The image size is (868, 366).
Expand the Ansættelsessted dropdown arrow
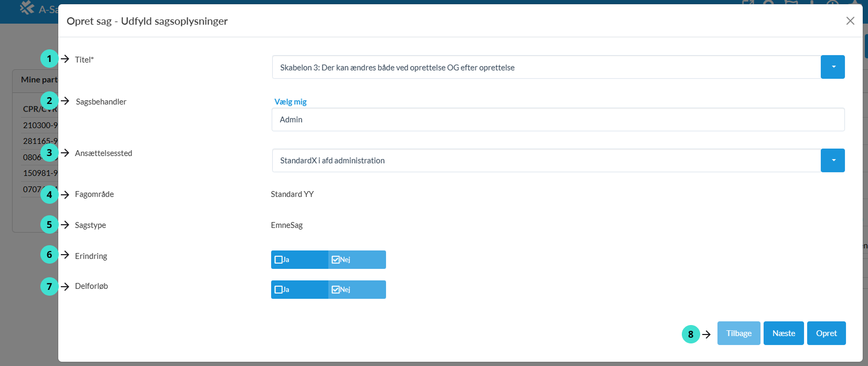click(x=833, y=161)
